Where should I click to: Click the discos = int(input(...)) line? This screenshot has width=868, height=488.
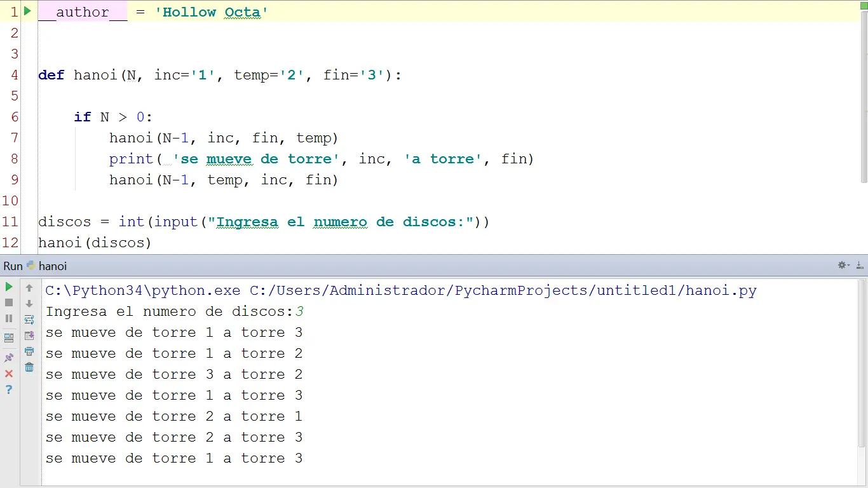point(264,222)
